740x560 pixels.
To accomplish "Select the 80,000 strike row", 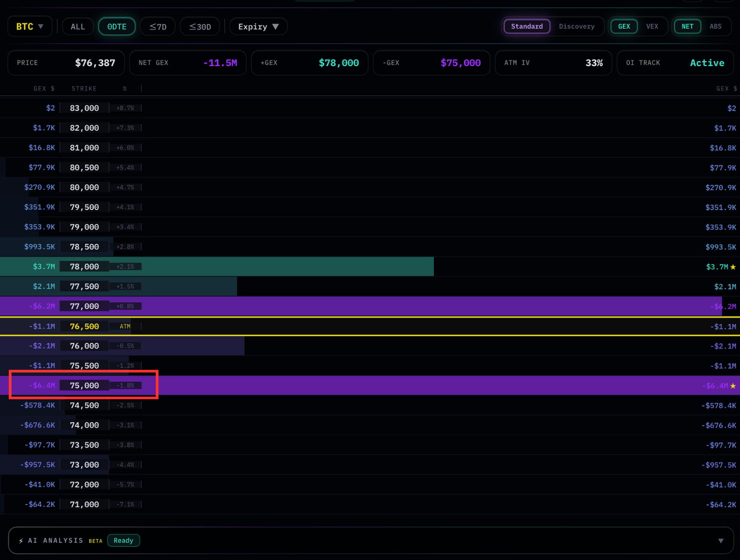I will pyautogui.click(x=370, y=187).
